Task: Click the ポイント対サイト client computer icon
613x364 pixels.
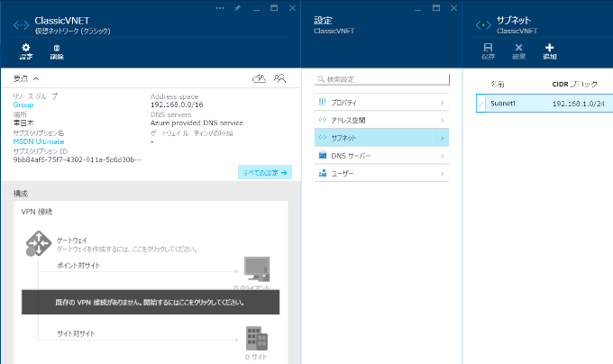Action: click(257, 269)
